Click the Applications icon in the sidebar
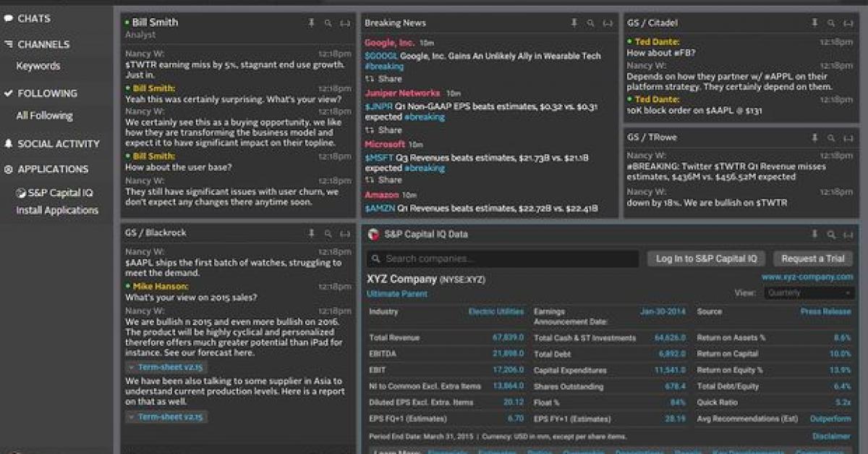The height and width of the screenshot is (454, 868). pyautogui.click(x=9, y=169)
